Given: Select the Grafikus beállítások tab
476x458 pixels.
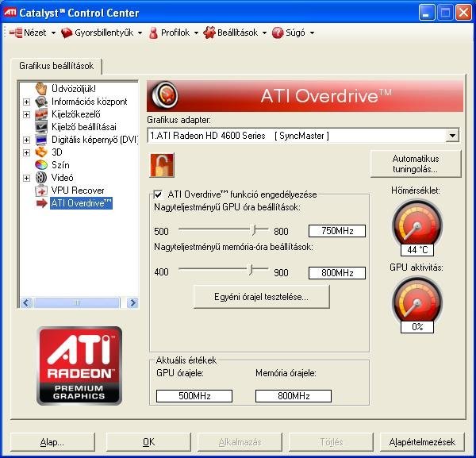Looking at the screenshot, I should [x=56, y=66].
